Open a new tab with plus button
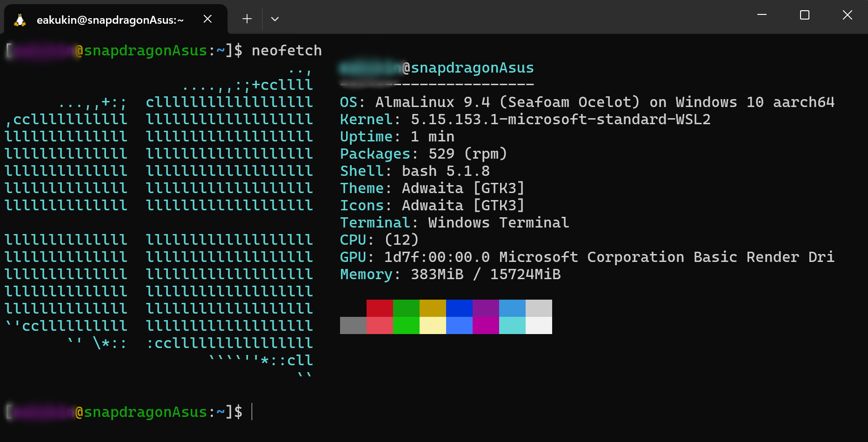This screenshot has height=442, width=868. [247, 19]
